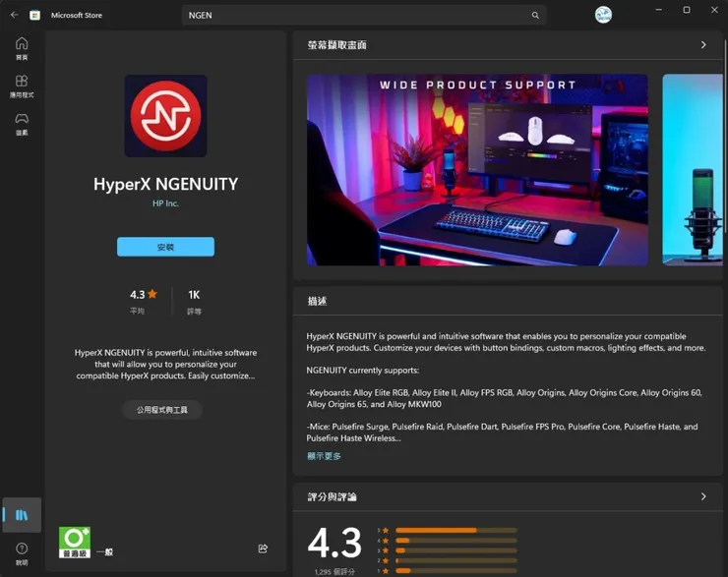
Task: Open the Wide Product Support screenshot
Action: [477, 170]
